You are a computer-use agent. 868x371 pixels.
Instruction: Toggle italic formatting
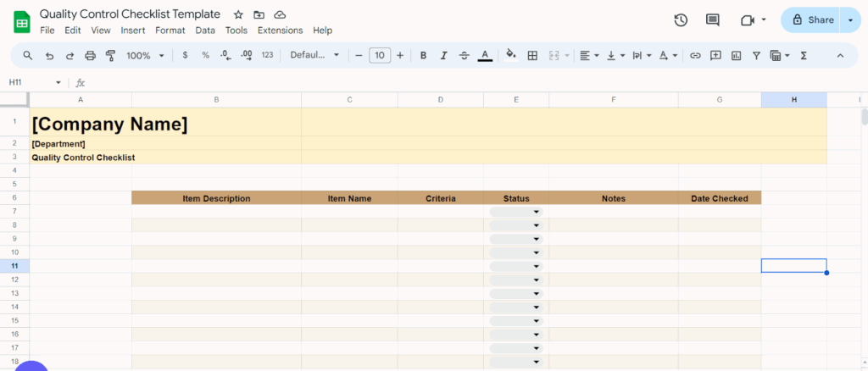coord(443,55)
